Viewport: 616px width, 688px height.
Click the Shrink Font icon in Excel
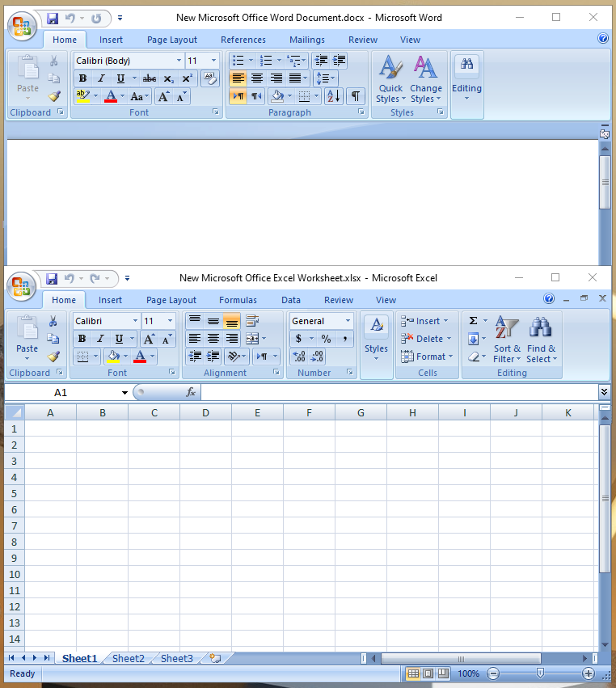[x=167, y=339]
